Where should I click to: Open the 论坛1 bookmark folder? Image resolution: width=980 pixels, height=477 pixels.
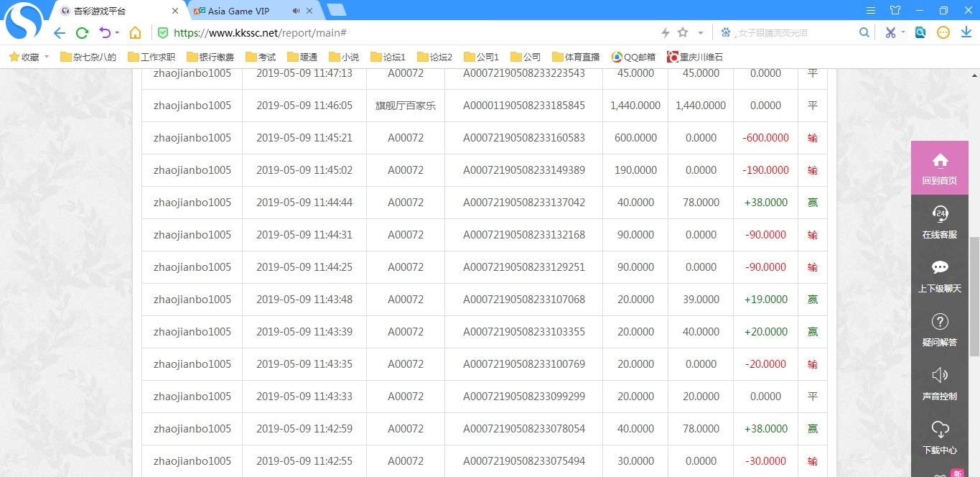tap(388, 57)
